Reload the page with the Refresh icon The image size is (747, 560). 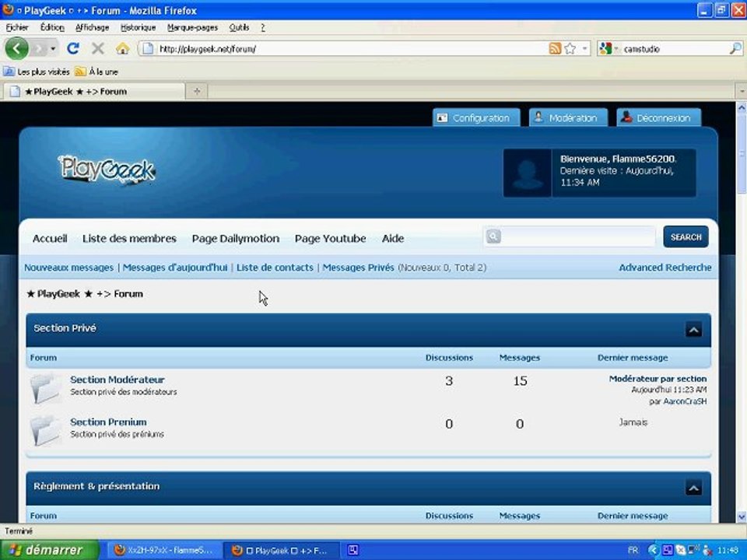73,48
